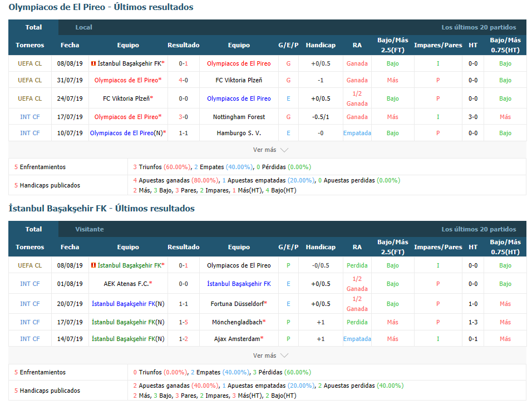Click HT score 1-3 in Mönchengladbach row
This screenshot has width=532, height=405.
473,322
